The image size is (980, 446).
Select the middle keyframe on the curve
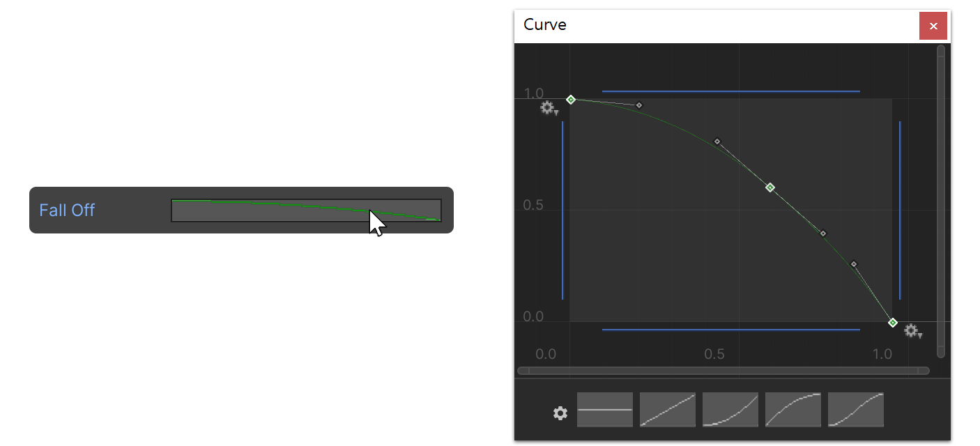770,187
